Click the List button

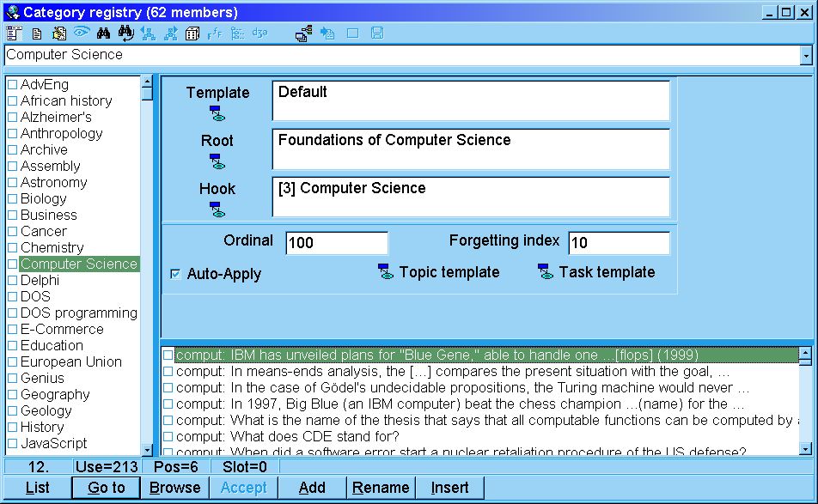pyautogui.click(x=38, y=488)
